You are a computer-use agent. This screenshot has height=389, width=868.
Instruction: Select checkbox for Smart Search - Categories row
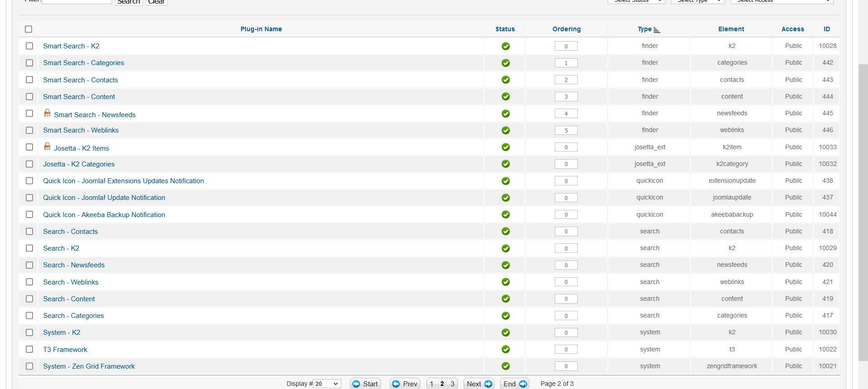pyautogui.click(x=29, y=63)
